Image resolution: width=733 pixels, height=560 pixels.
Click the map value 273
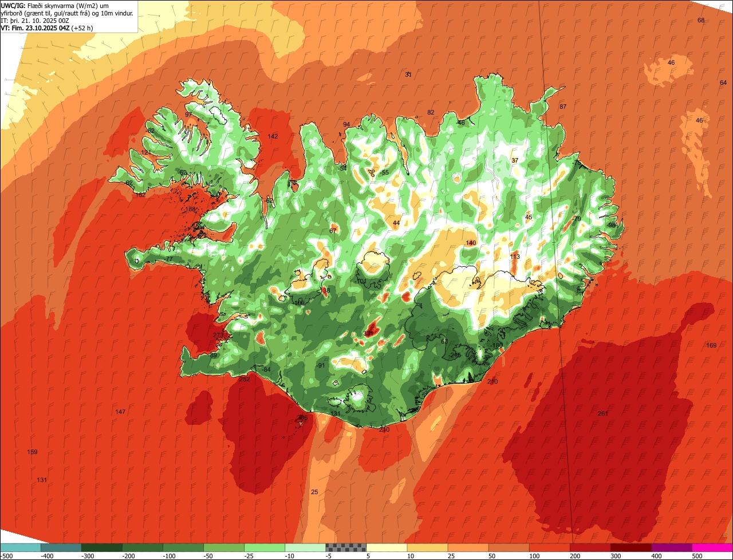218,336
